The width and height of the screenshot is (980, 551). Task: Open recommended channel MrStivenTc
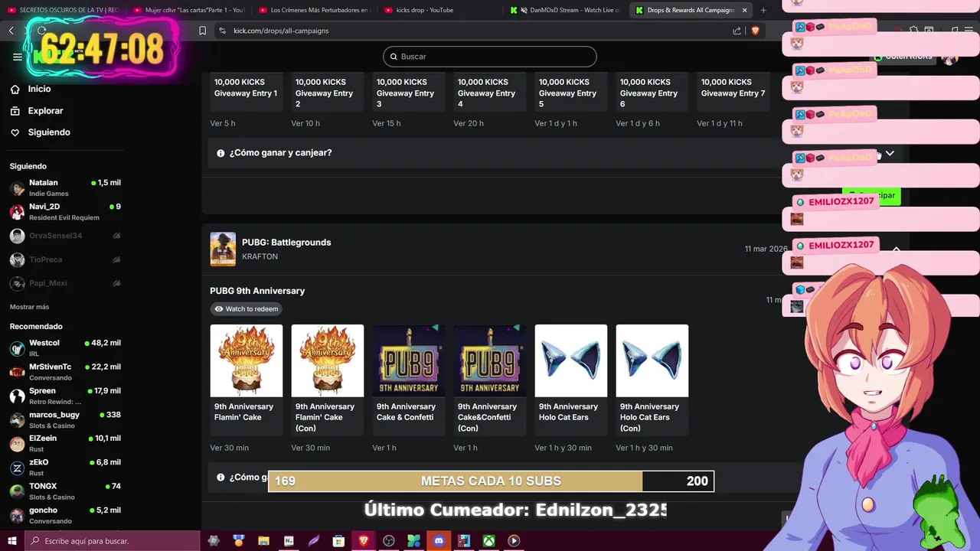point(65,371)
